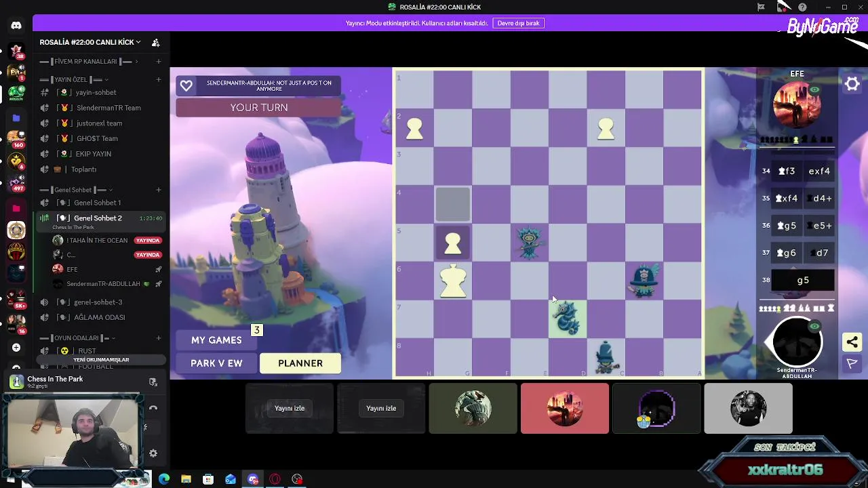Open server icon with 497 badge
The height and width of the screenshot is (488, 868).
click(16, 183)
